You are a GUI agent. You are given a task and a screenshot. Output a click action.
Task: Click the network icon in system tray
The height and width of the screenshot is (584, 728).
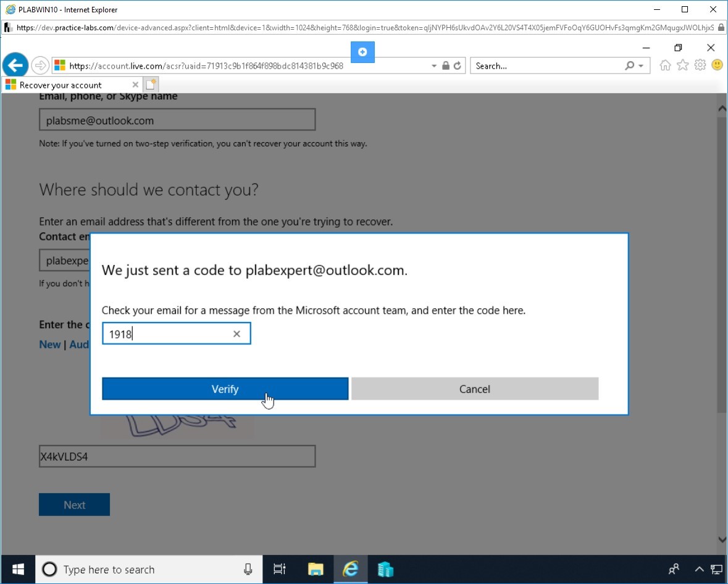(x=716, y=569)
